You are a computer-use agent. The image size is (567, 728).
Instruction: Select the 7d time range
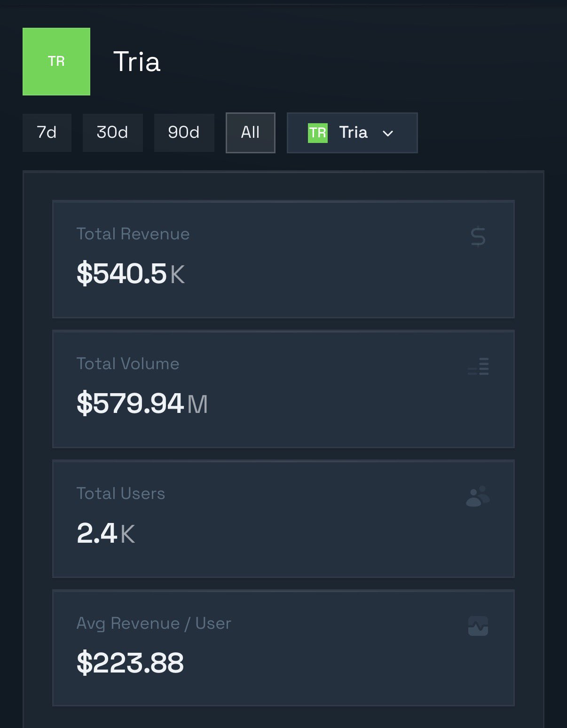(x=47, y=133)
